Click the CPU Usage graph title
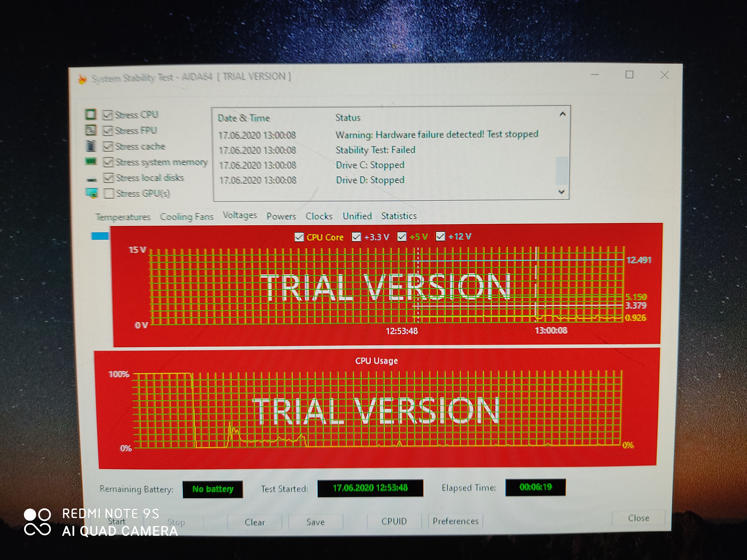747x560 pixels. (x=376, y=361)
